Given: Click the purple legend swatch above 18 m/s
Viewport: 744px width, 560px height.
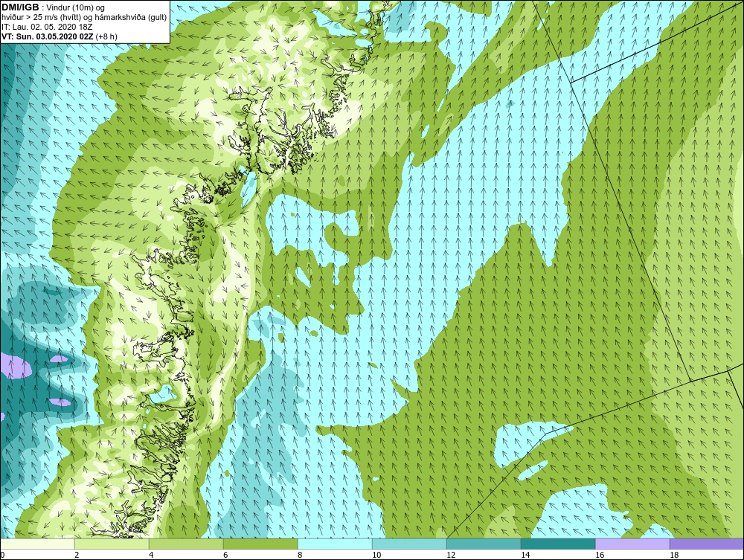Looking at the screenshot, I should coord(707,544).
